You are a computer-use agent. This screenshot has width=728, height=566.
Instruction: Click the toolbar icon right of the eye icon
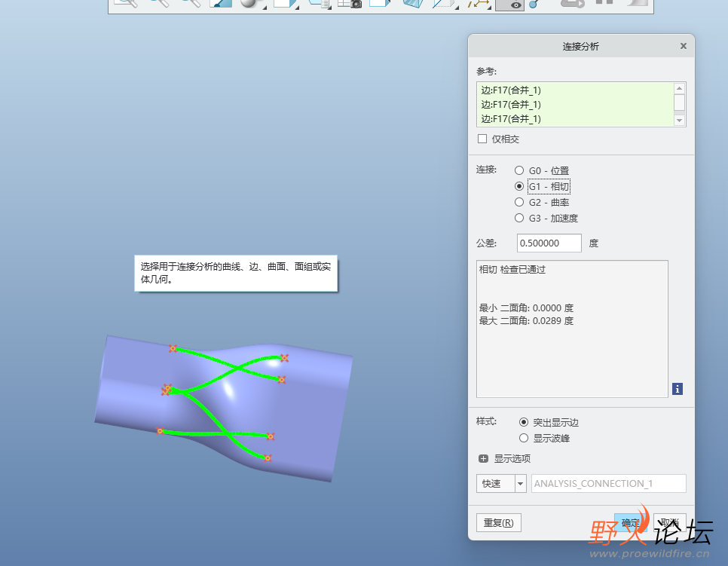534,4
